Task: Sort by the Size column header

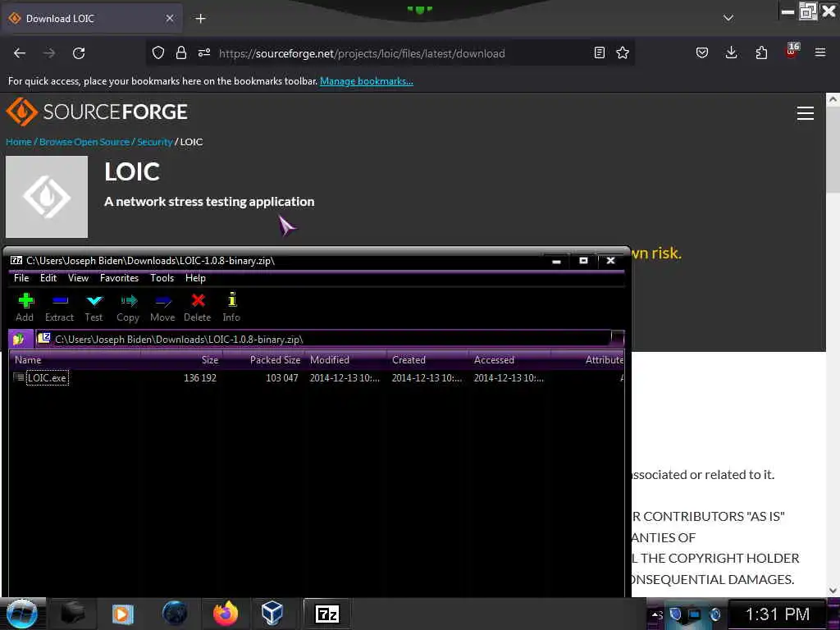Action: (x=181, y=360)
